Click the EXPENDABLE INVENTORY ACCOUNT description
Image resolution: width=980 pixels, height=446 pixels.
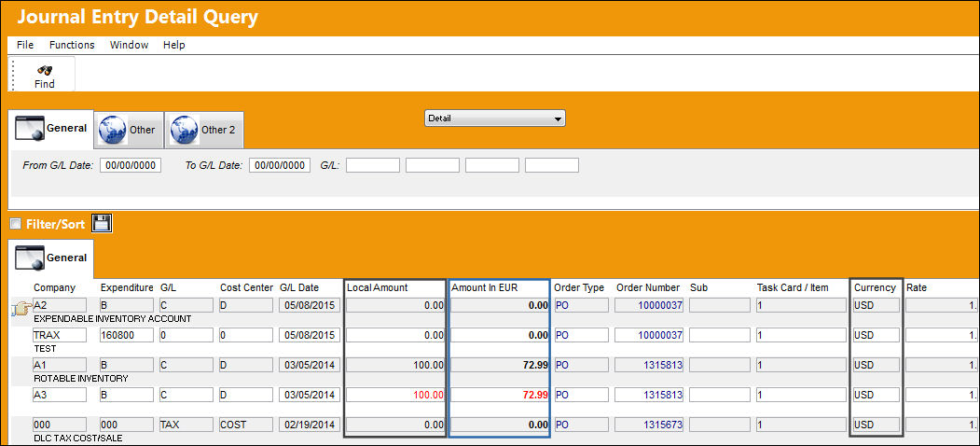click(x=112, y=318)
